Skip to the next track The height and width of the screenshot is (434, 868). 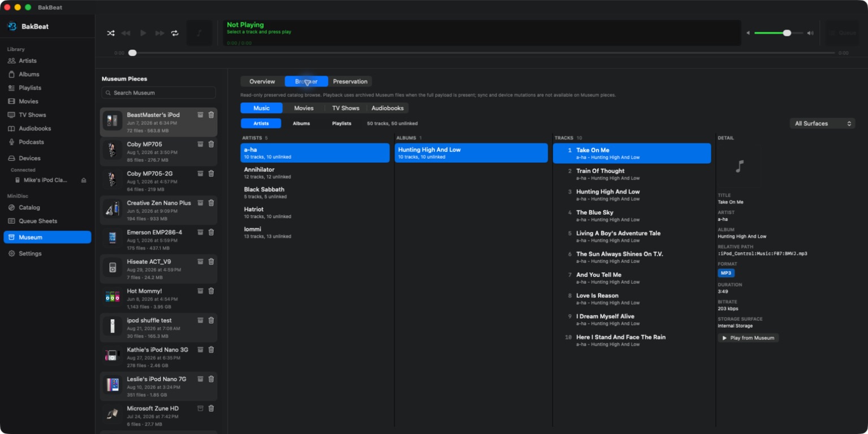pyautogui.click(x=160, y=33)
